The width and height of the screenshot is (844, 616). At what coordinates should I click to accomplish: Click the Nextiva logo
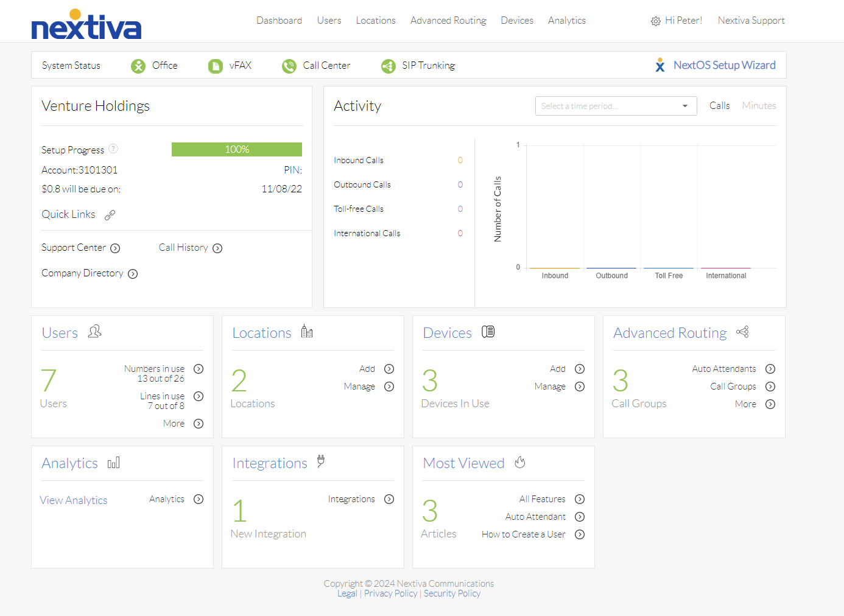pos(86,24)
